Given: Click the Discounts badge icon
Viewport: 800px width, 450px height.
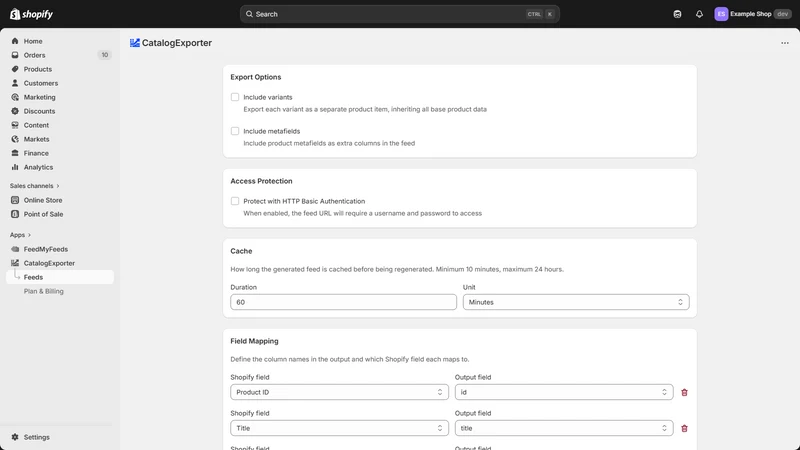Looking at the screenshot, I should [15, 111].
